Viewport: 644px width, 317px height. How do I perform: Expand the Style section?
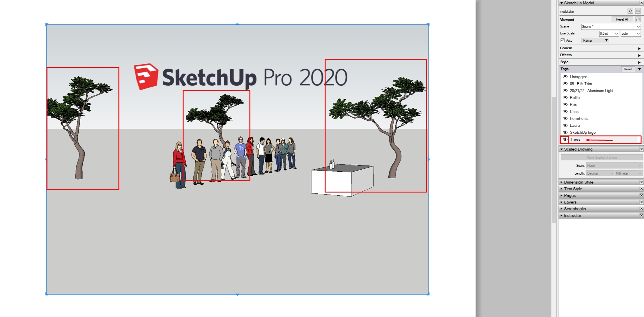639,62
